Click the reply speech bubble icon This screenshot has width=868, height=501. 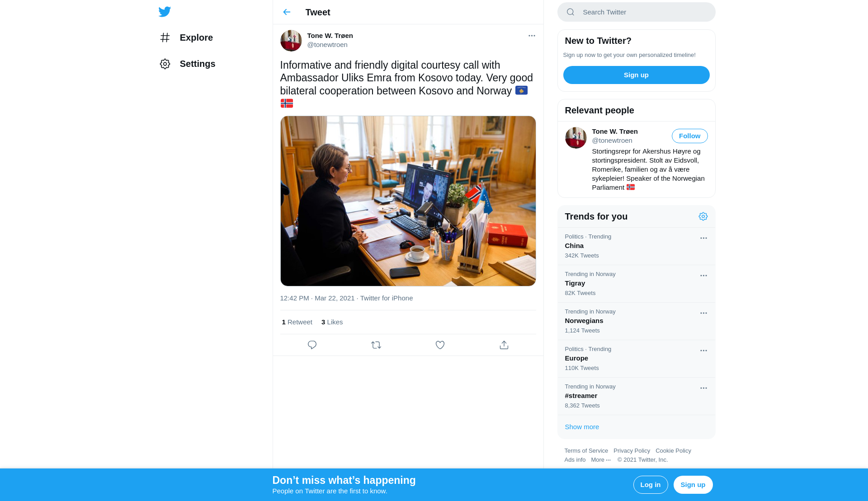coord(312,345)
